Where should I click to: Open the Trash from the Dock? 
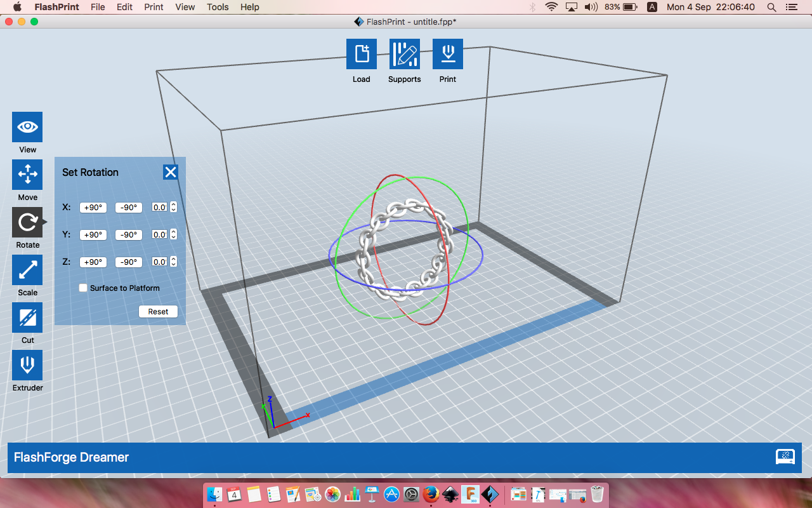tap(598, 494)
